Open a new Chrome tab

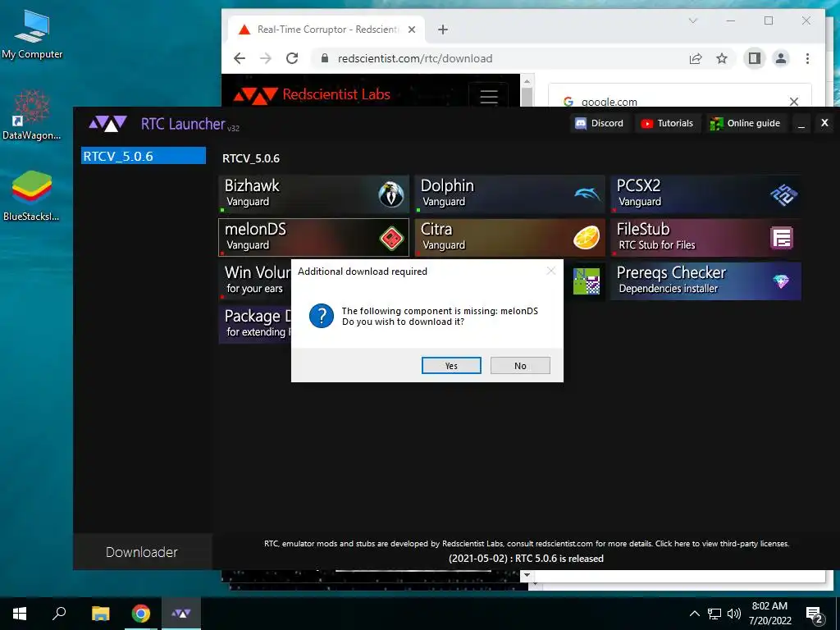pyautogui.click(x=442, y=30)
